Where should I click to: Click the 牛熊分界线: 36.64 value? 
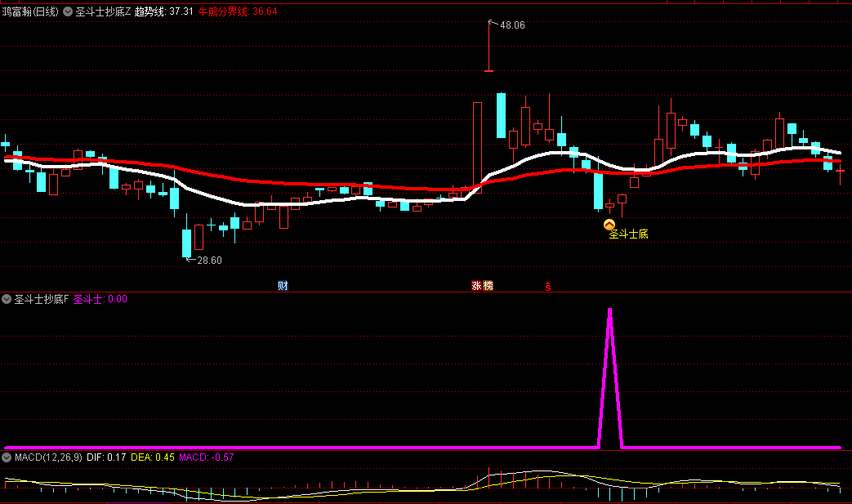238,11
